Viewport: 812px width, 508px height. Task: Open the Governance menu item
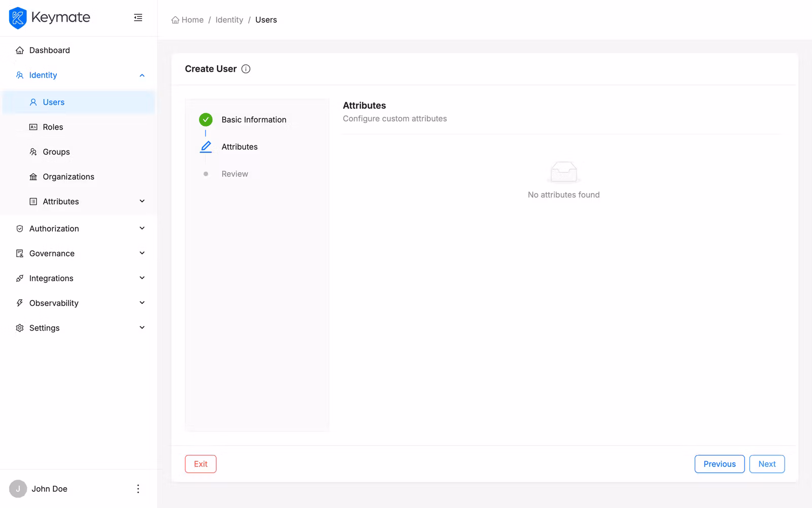tap(51, 253)
